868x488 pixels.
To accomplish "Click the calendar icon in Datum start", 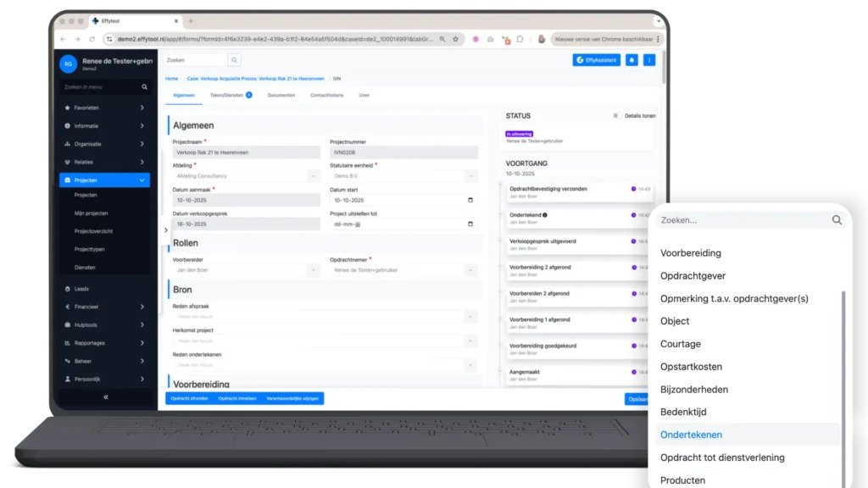I will (471, 200).
